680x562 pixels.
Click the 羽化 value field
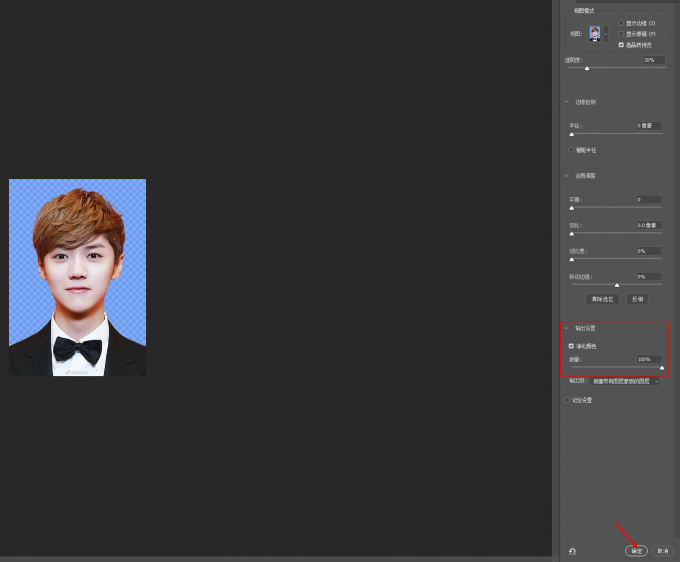click(649, 225)
